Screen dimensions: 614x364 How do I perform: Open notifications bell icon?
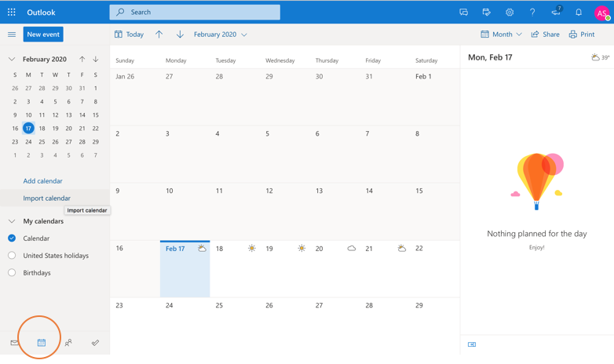click(579, 12)
